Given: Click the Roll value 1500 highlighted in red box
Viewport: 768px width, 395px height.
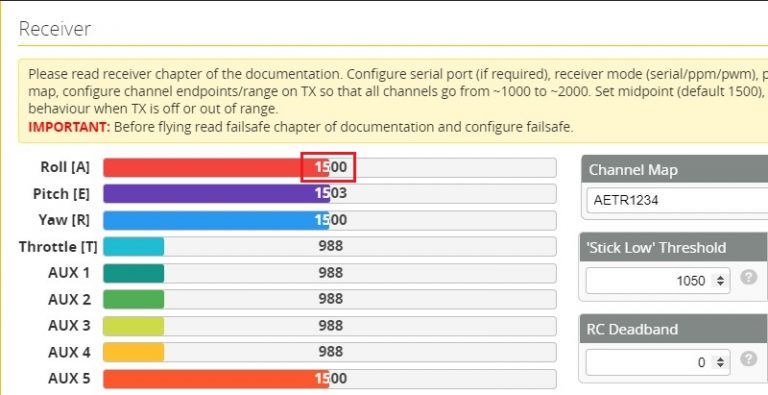Looking at the screenshot, I should click(330, 167).
